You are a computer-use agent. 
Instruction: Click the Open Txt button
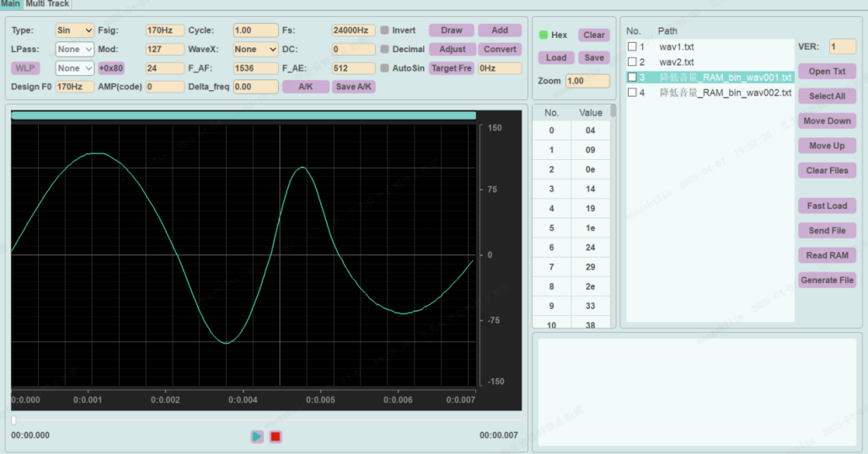coord(827,72)
